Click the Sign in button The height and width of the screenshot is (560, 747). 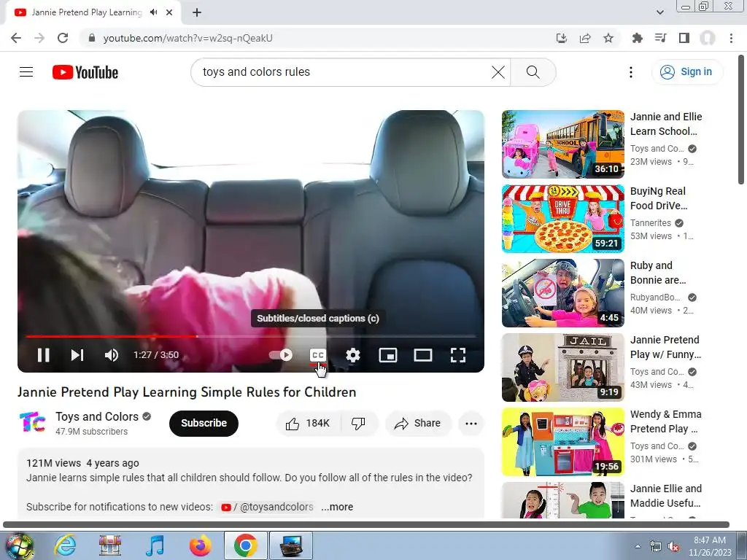(687, 72)
